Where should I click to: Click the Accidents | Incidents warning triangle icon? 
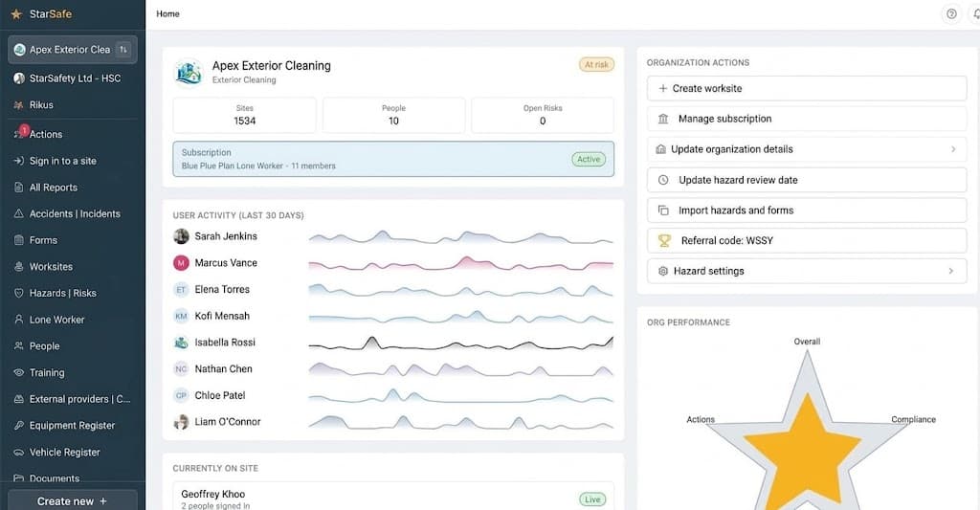19,213
